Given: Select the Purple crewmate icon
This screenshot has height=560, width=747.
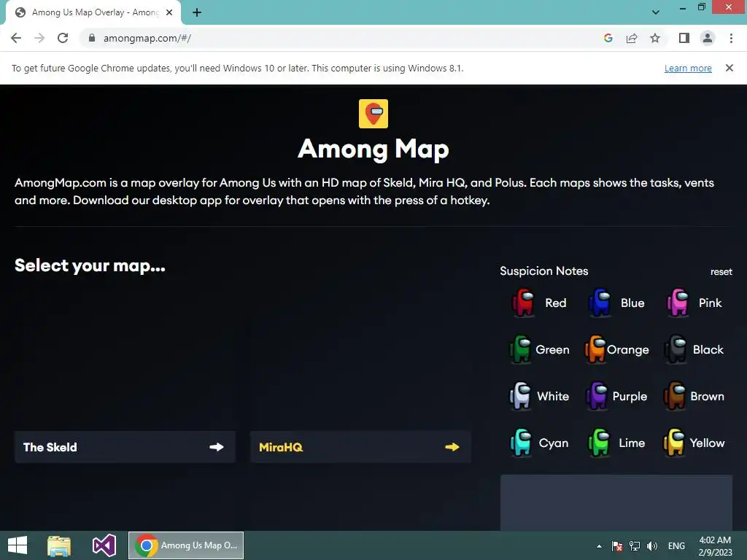Looking at the screenshot, I should (597, 396).
